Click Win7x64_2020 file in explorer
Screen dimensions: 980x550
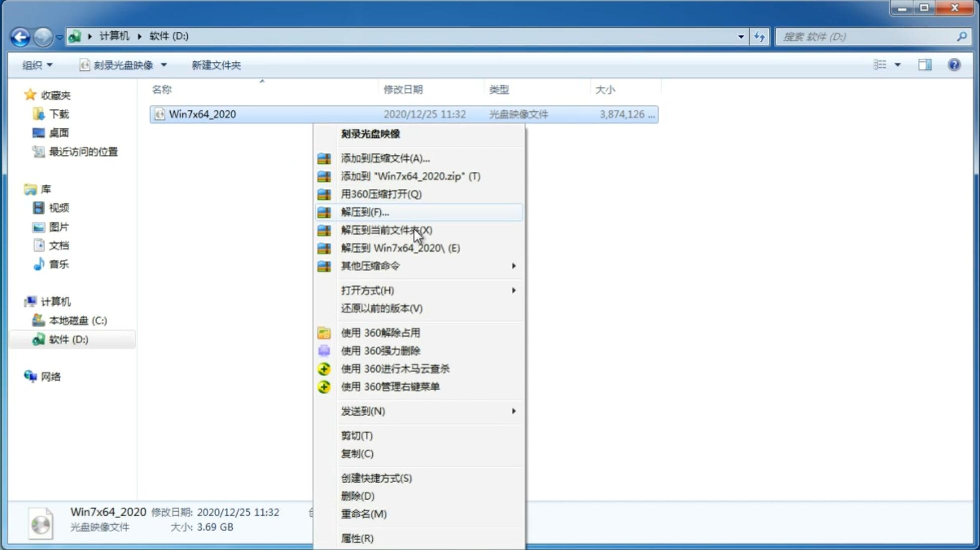[202, 114]
